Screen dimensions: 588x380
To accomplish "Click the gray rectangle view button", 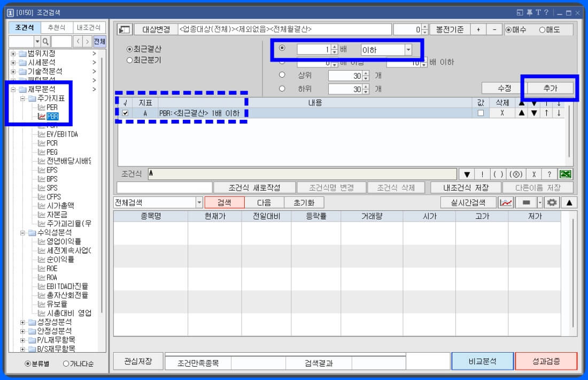I will click(x=527, y=203).
